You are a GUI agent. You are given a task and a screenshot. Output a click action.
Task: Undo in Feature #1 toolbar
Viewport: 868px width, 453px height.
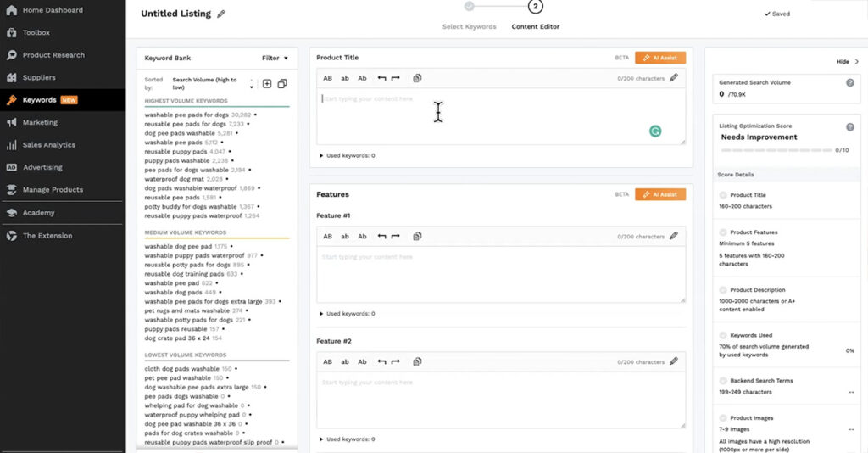(381, 237)
